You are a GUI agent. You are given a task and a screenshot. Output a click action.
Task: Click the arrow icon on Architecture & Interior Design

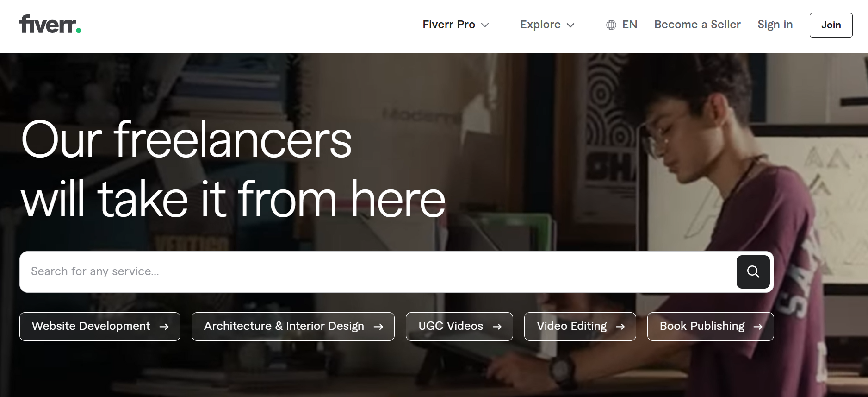pos(378,327)
